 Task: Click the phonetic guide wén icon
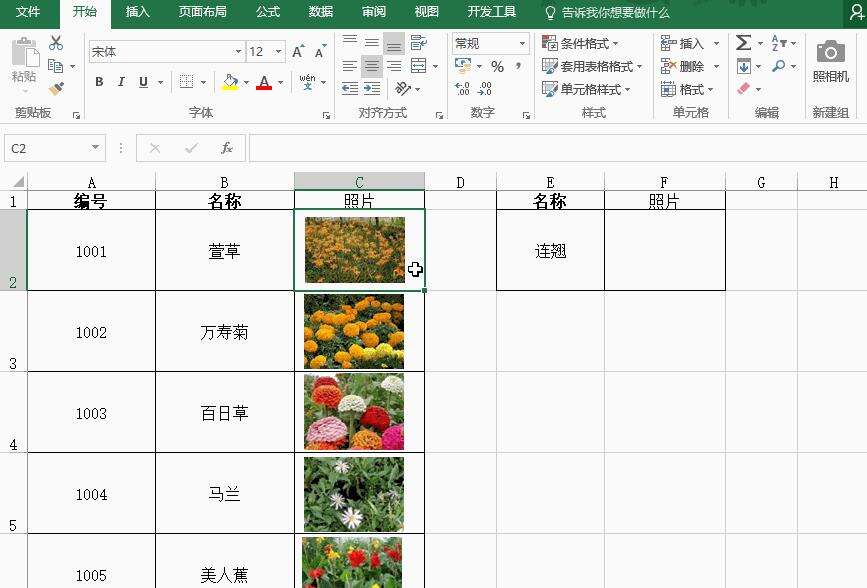point(307,82)
